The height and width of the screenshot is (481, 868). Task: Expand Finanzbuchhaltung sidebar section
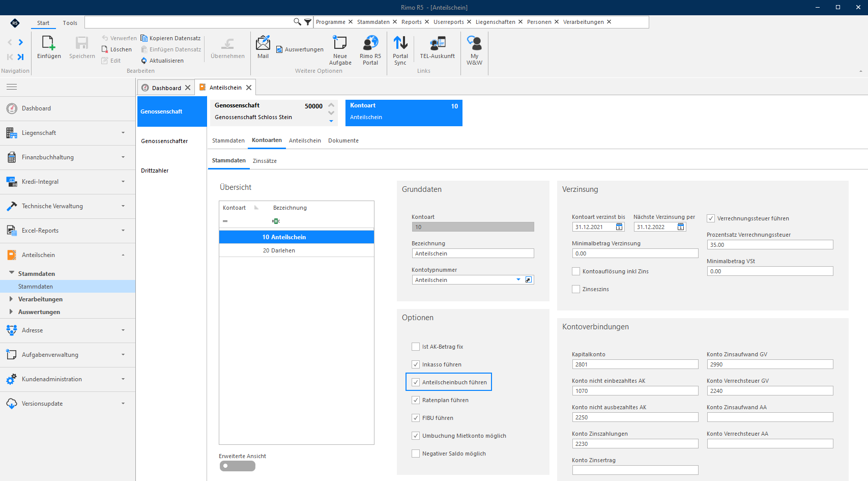[68, 157]
